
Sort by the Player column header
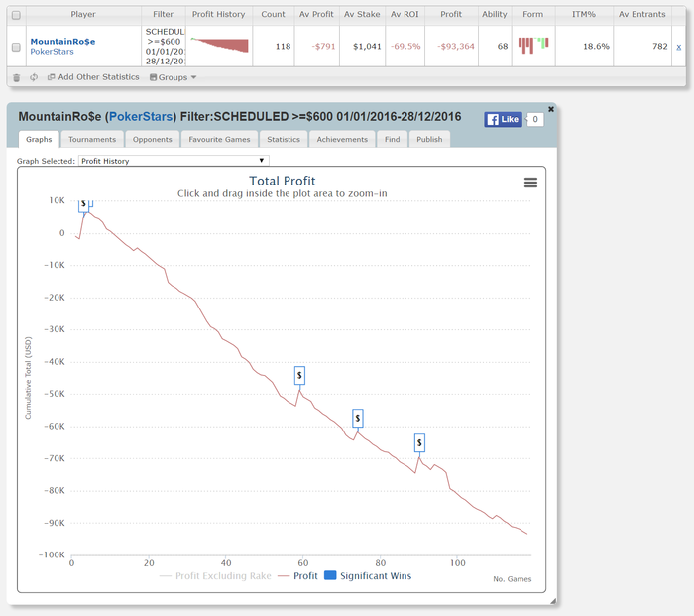83,15
